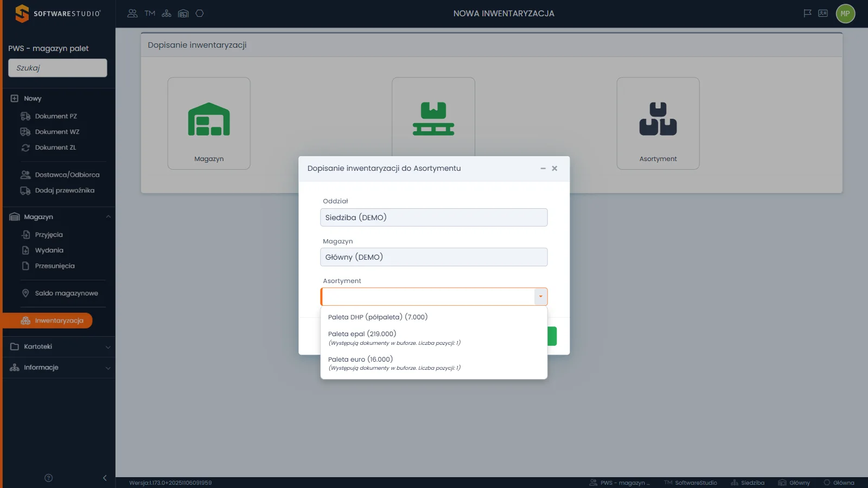
Task: Expand the Informacje sidebar section
Action: click(108, 368)
